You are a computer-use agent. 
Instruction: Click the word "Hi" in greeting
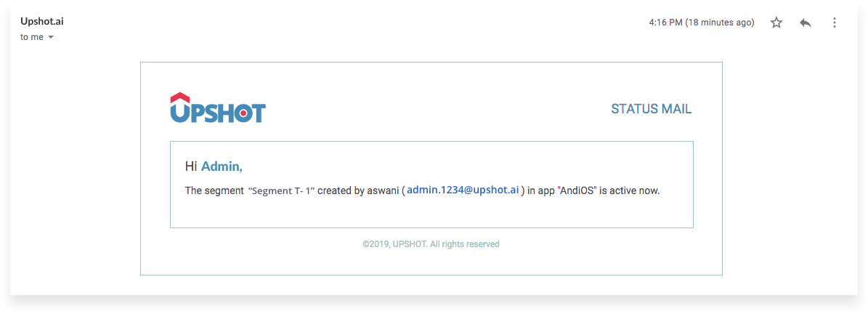pos(191,166)
